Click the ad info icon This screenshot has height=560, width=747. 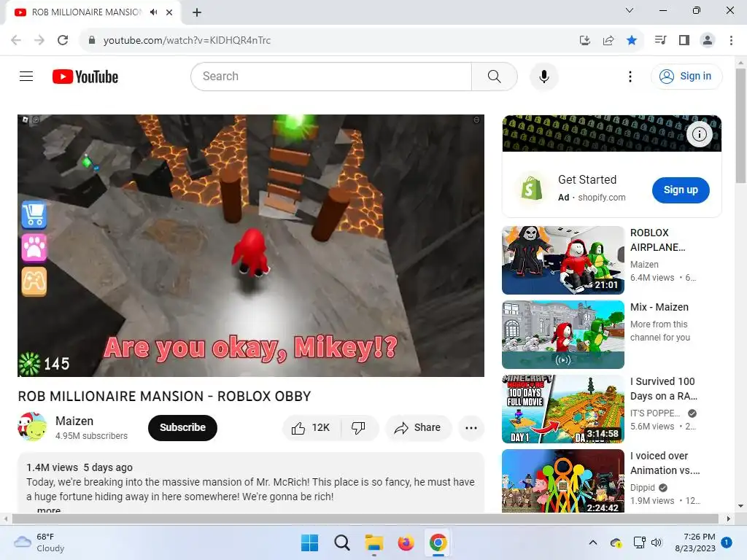click(699, 134)
